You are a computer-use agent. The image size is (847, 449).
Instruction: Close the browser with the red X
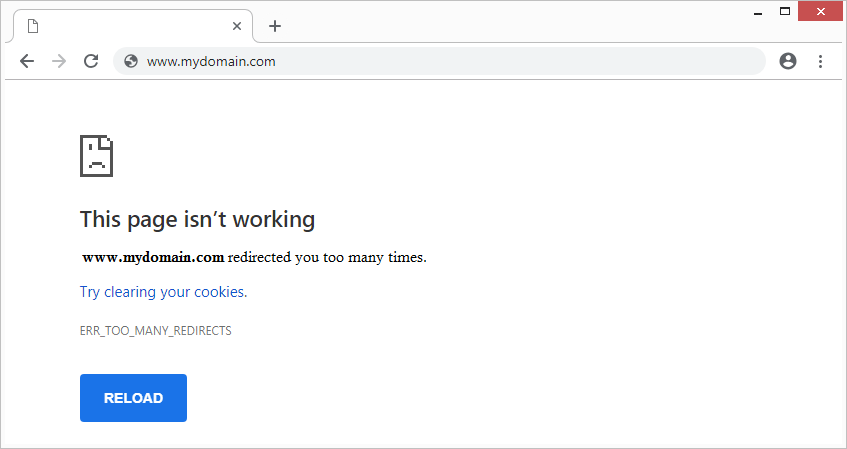tap(822, 11)
